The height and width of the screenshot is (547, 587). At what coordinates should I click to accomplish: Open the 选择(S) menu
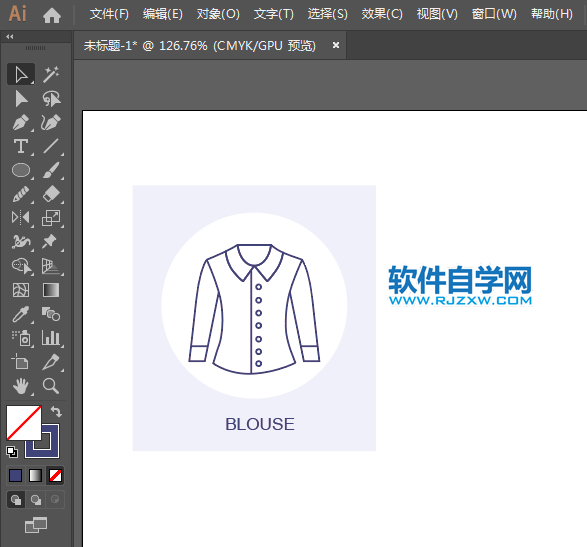(x=328, y=14)
